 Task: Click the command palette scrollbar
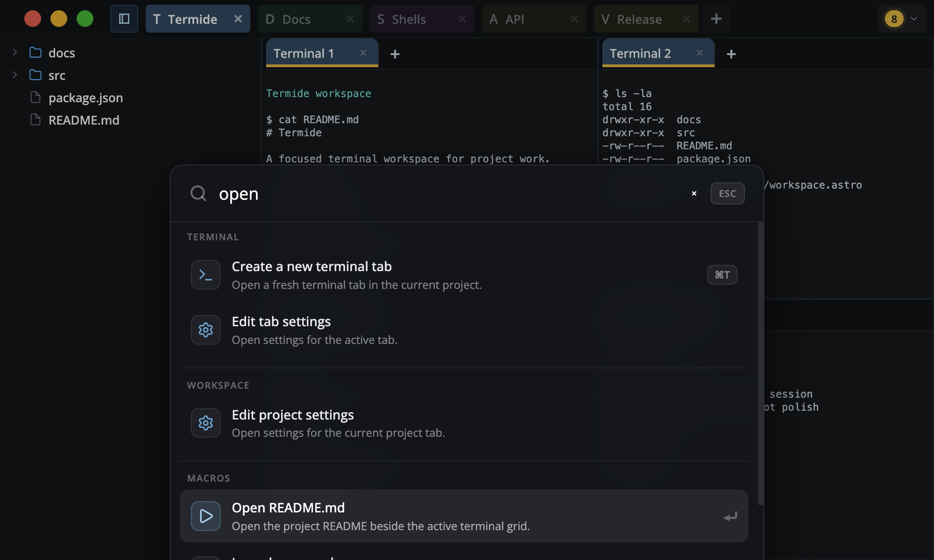(x=760, y=364)
